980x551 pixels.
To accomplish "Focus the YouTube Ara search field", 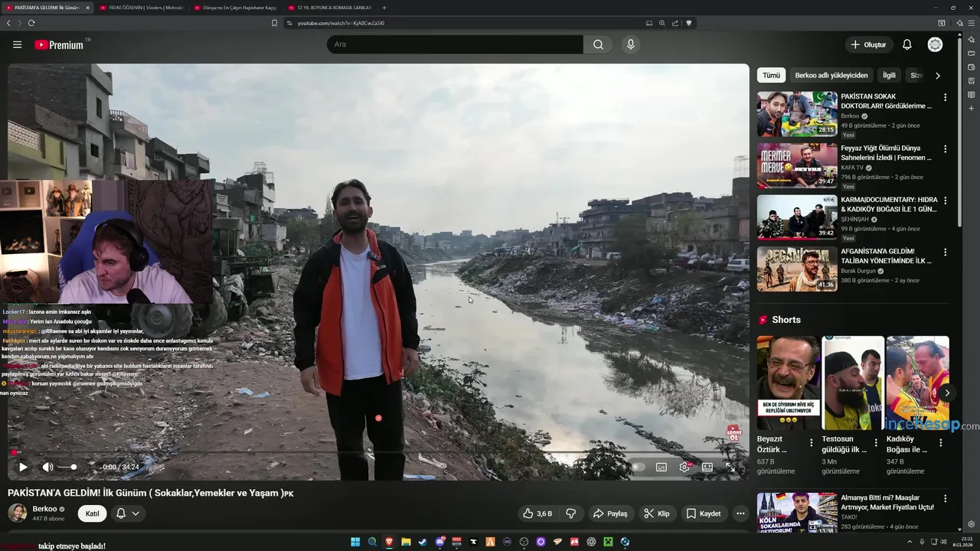I will pos(456,44).
